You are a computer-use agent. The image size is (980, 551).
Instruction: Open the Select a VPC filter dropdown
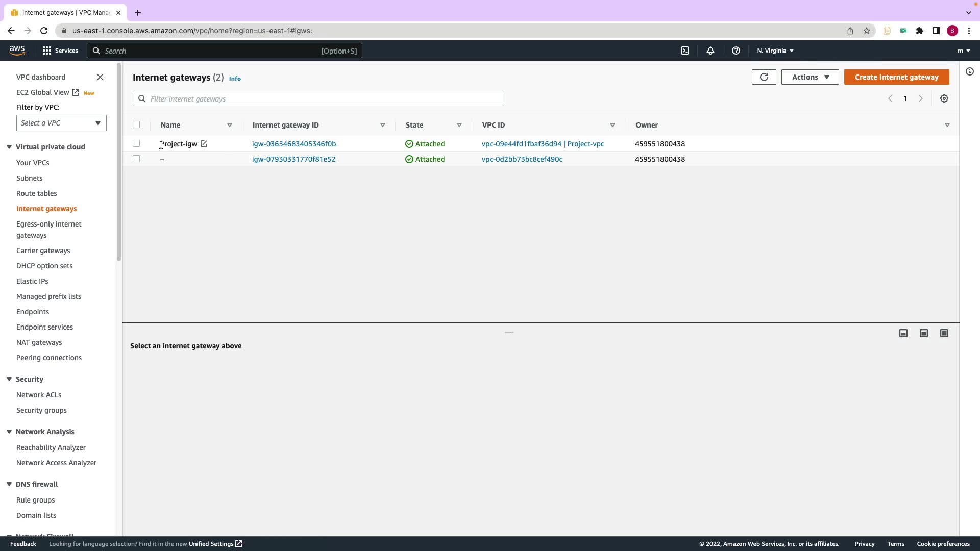[61, 123]
